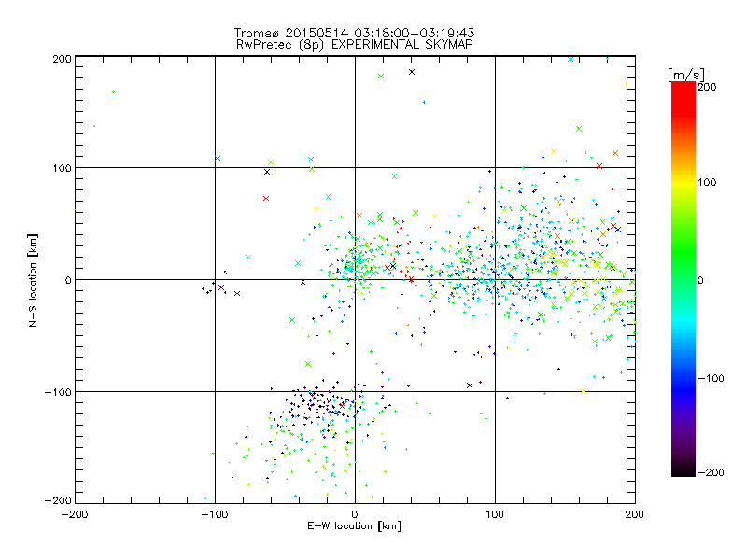
Task: Click the y-axis tick label '100'
Action: point(62,168)
